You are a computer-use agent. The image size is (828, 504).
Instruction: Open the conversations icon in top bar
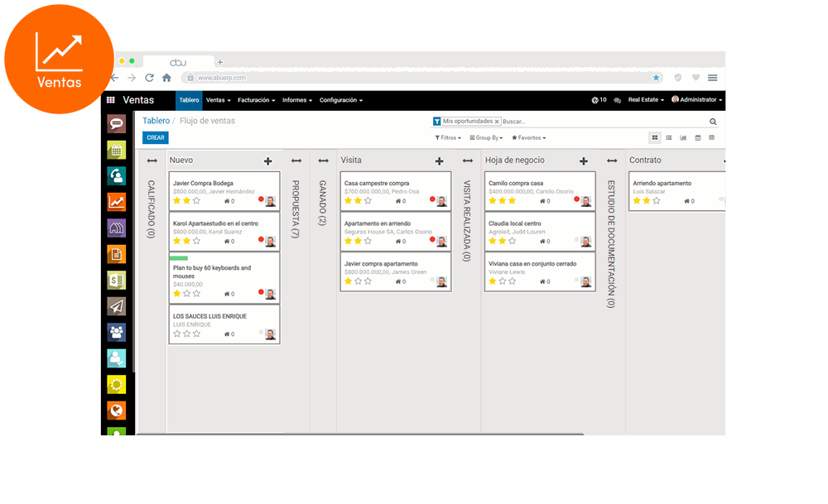pyautogui.click(x=618, y=100)
